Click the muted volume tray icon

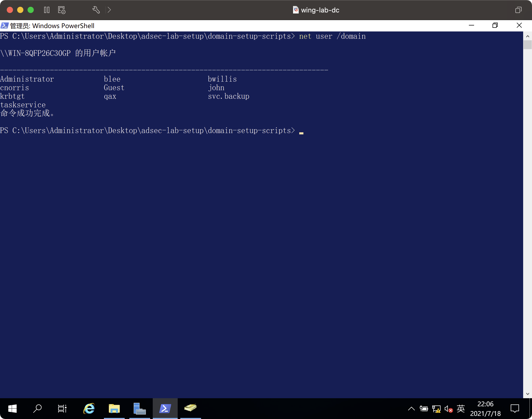[x=449, y=409]
